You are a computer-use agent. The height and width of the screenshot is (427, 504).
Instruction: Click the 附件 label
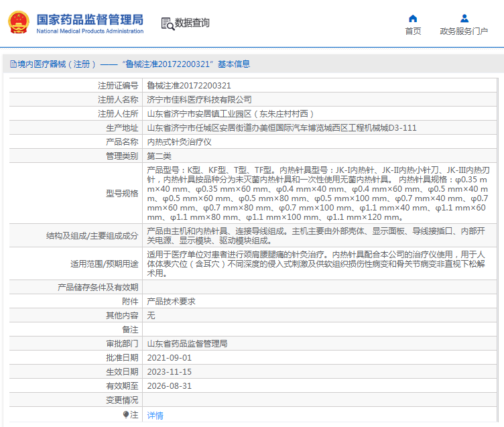click(130, 302)
